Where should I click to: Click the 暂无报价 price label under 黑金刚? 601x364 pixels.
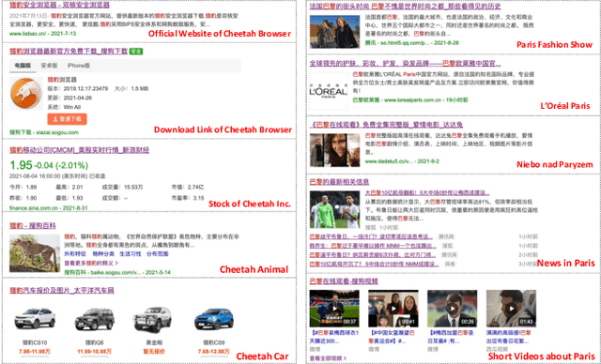(154, 352)
